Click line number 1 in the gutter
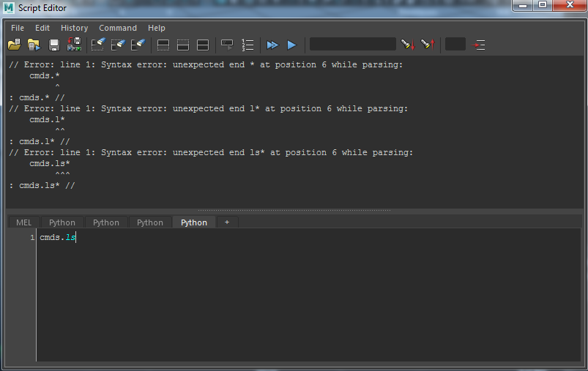The width and height of the screenshot is (588, 371). [x=32, y=237]
